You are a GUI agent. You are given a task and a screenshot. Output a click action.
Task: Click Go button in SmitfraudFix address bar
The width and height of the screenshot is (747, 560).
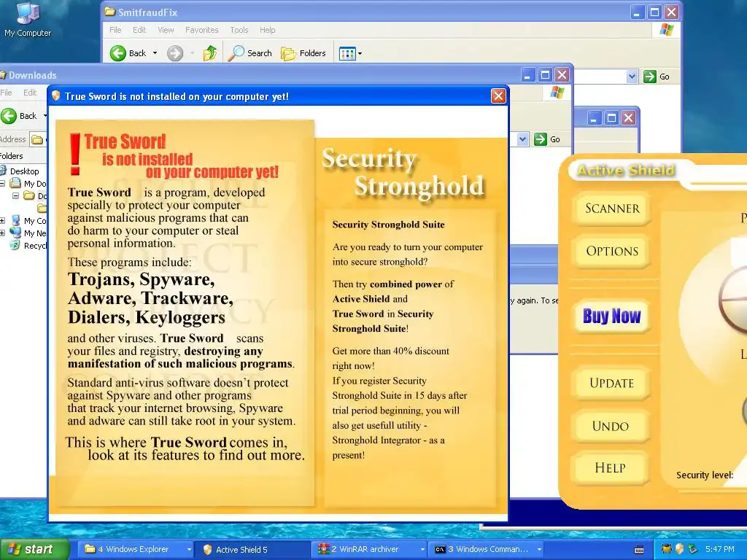pos(657,76)
